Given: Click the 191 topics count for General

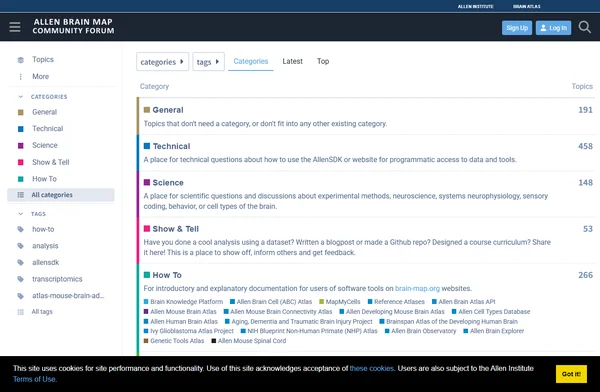Looking at the screenshot, I should click(585, 110).
